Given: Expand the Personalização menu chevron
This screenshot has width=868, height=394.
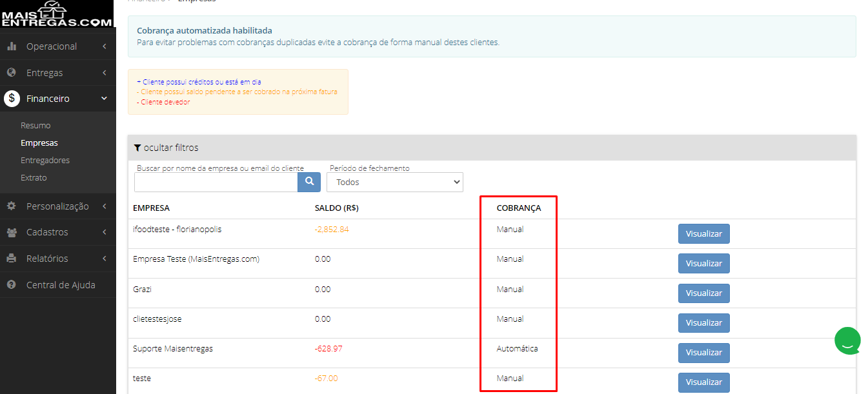Looking at the screenshot, I should (x=105, y=206).
